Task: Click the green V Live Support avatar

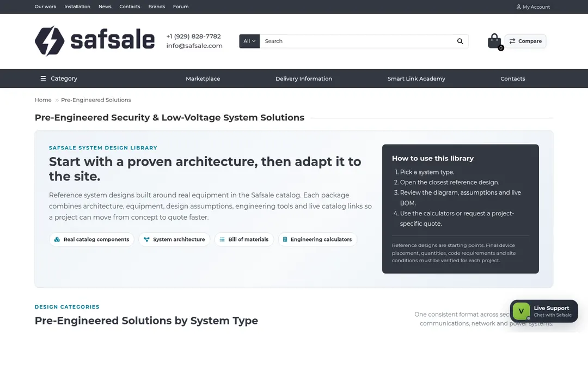Action: tap(521, 311)
